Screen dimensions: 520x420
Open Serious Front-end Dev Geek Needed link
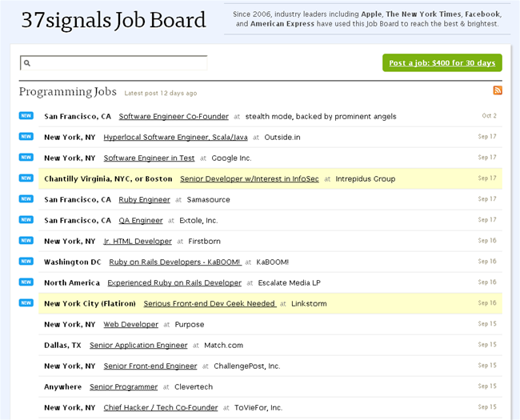pyautogui.click(x=210, y=303)
